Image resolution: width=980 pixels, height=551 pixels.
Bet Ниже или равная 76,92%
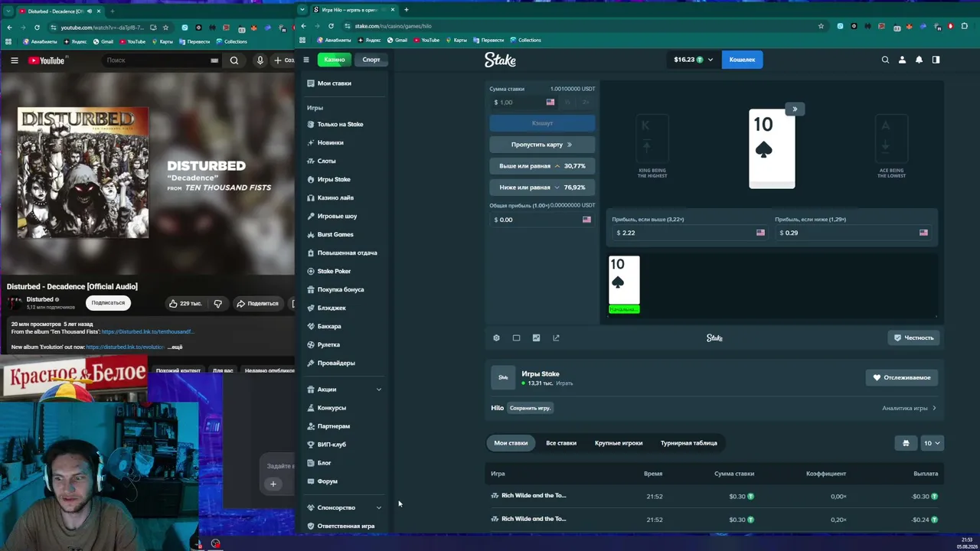coord(542,187)
